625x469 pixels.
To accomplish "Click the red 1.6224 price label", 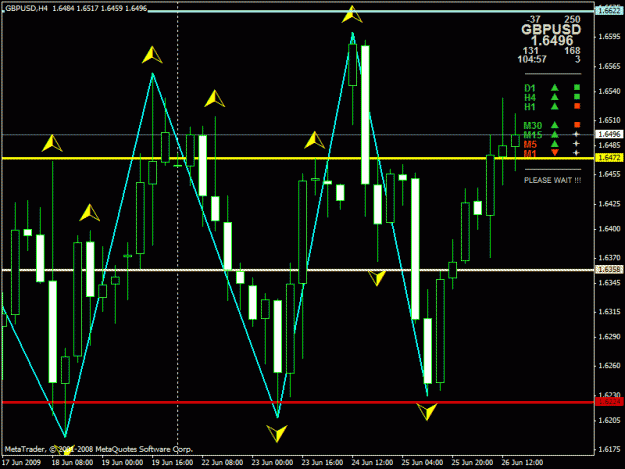I will [609, 402].
